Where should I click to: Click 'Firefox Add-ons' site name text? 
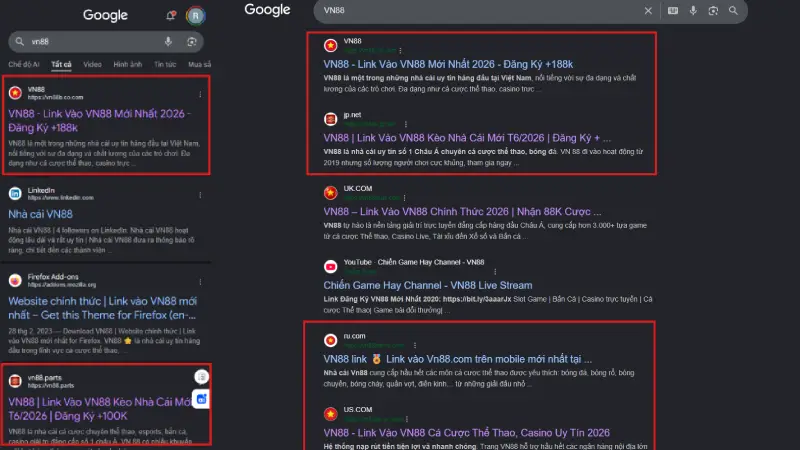coord(53,277)
